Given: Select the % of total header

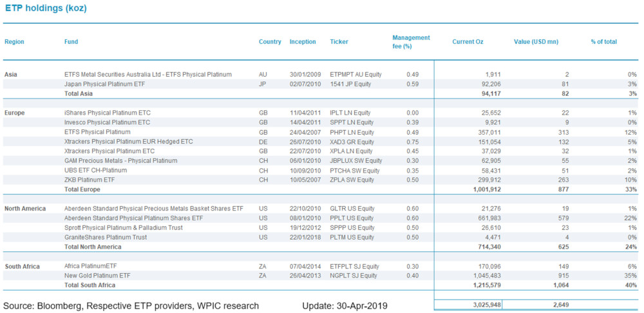Looking at the screenshot, I should (x=604, y=42).
